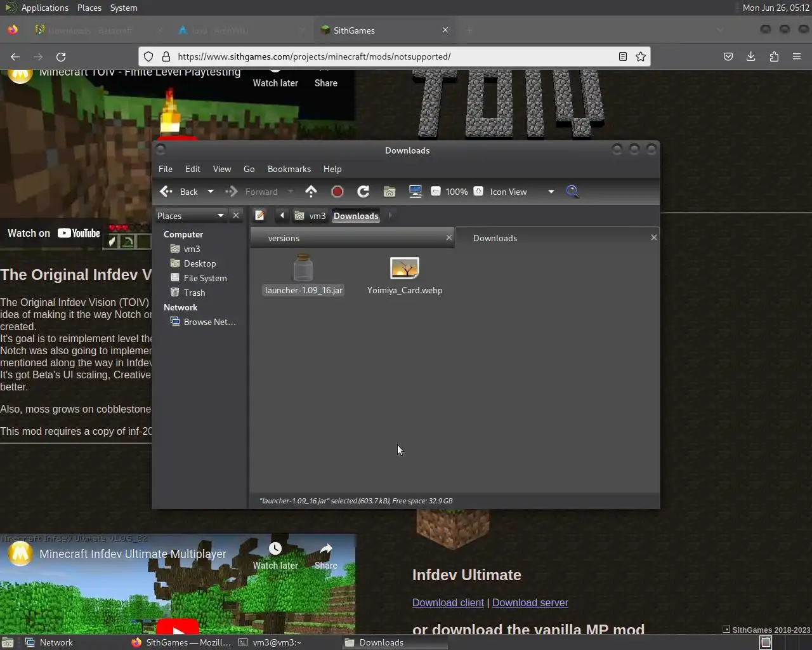812x650 pixels.
Task: Open Applications menu in top panel
Action: click(x=37, y=8)
